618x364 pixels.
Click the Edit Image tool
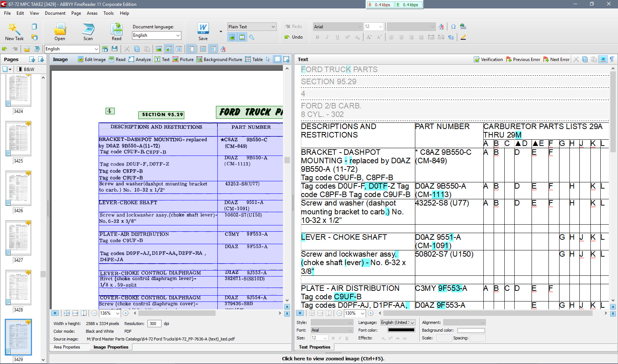pos(92,59)
